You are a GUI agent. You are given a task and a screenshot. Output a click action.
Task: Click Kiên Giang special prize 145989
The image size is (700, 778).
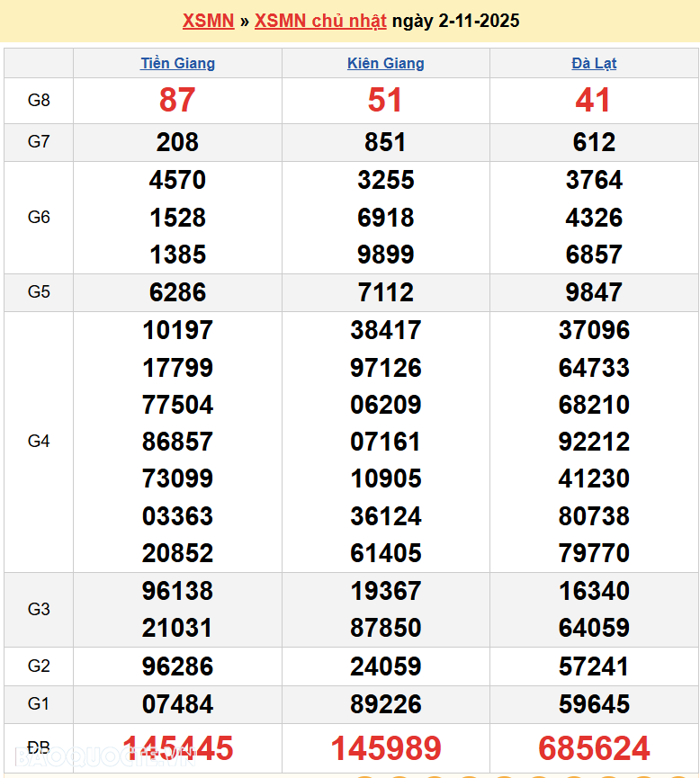(x=385, y=748)
